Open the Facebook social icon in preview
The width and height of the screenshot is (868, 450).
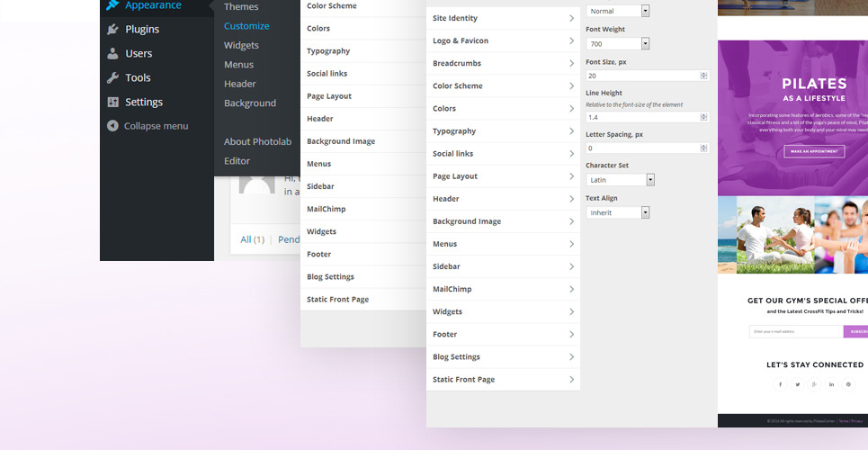780,384
